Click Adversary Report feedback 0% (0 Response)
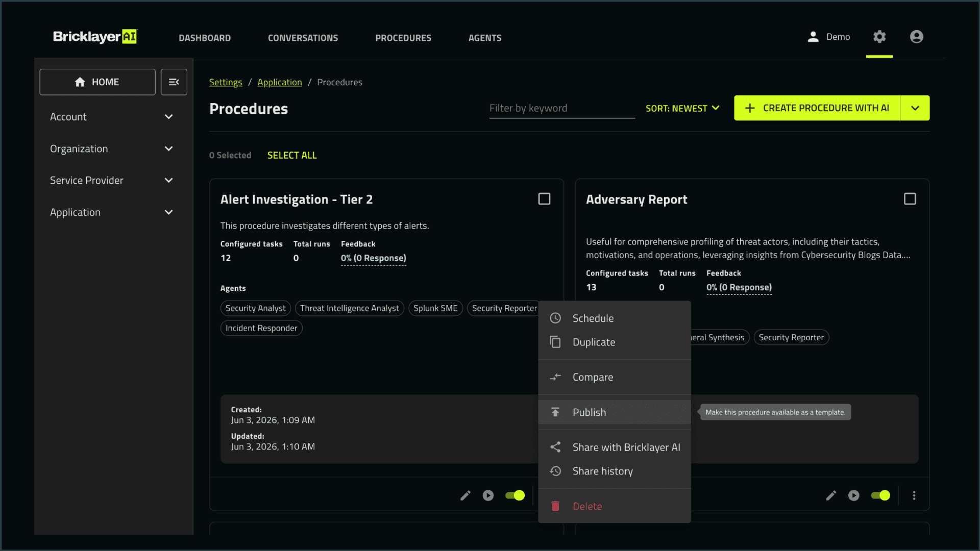This screenshot has width=980, height=551. (739, 288)
